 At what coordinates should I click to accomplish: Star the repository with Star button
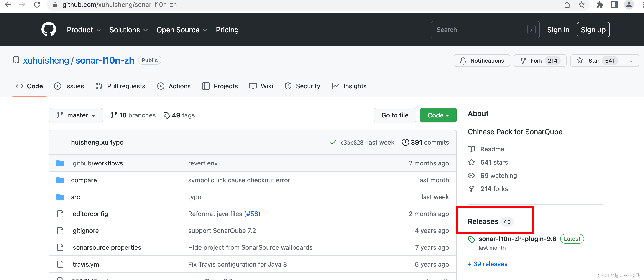[x=597, y=61]
